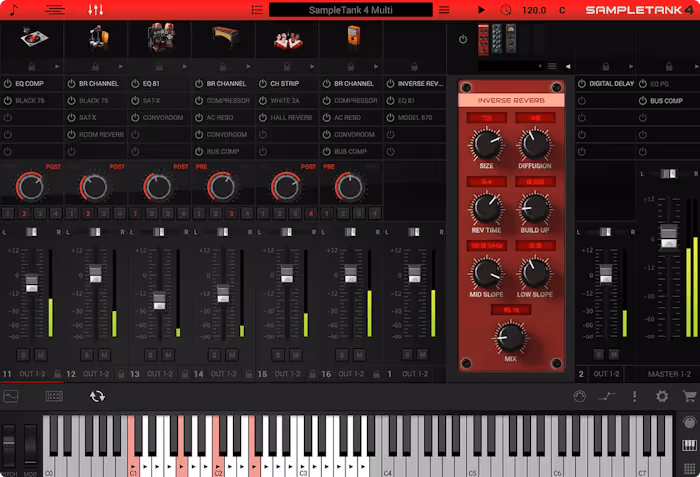Open settings gear icon
This screenshot has height=477, width=700.
662,396
